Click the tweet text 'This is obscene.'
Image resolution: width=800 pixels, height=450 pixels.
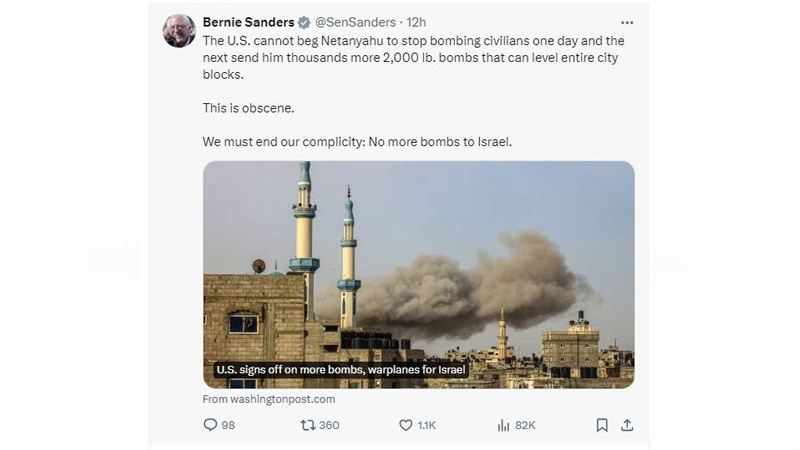point(250,107)
